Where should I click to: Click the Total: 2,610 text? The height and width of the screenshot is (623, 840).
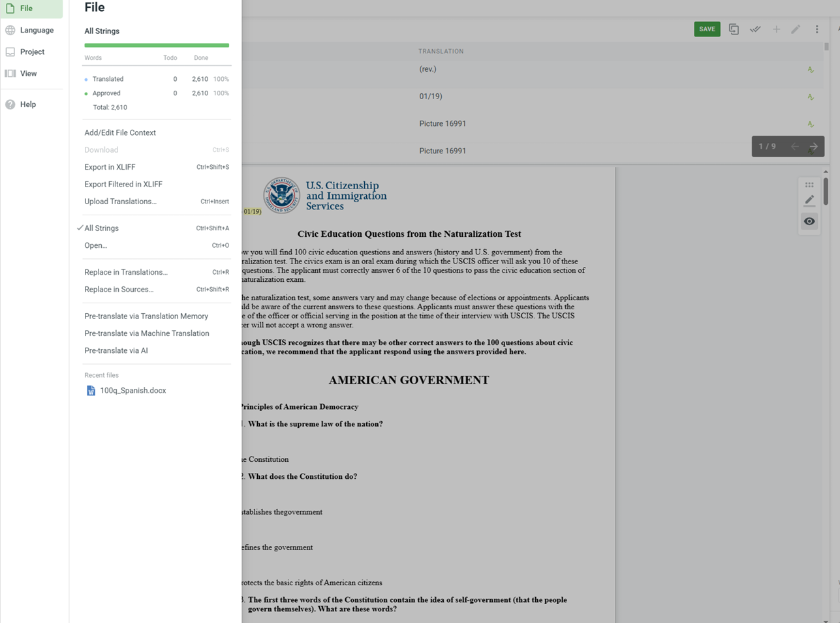(x=110, y=108)
